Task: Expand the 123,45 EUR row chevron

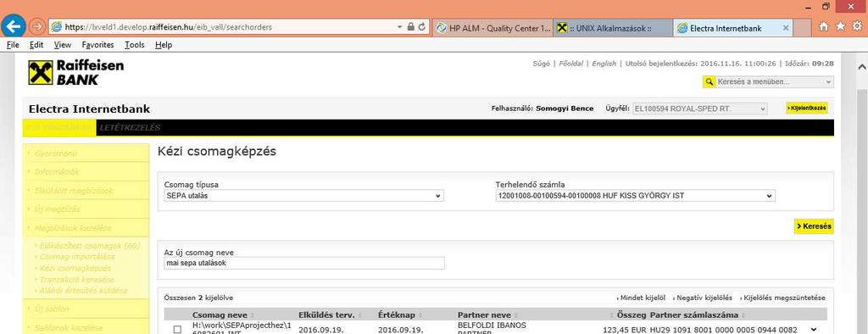Action: click(813, 330)
